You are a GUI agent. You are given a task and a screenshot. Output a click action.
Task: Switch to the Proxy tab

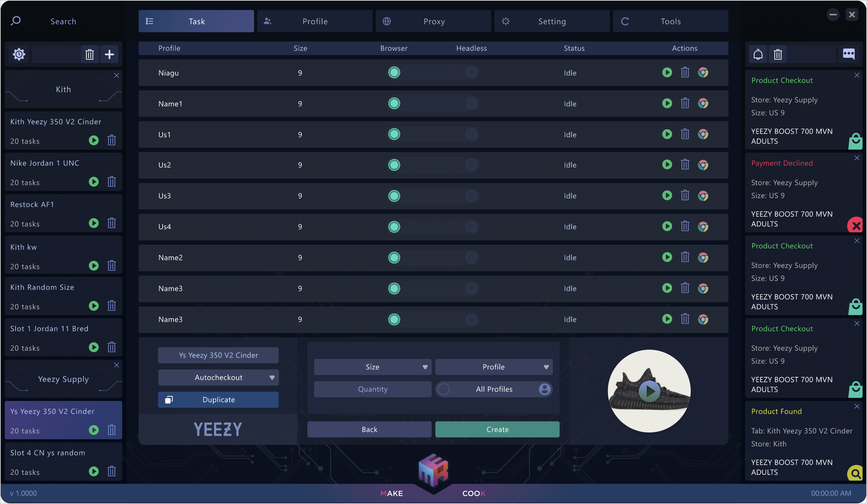[433, 21]
